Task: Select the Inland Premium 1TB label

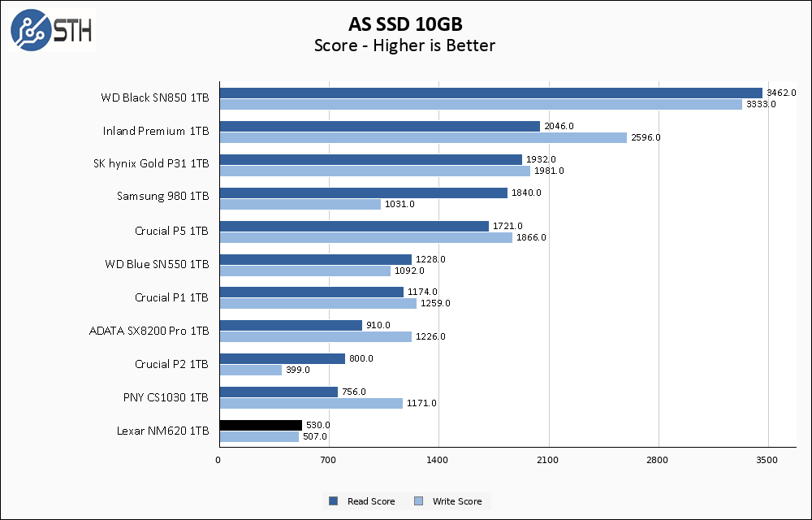Action: pos(156,131)
